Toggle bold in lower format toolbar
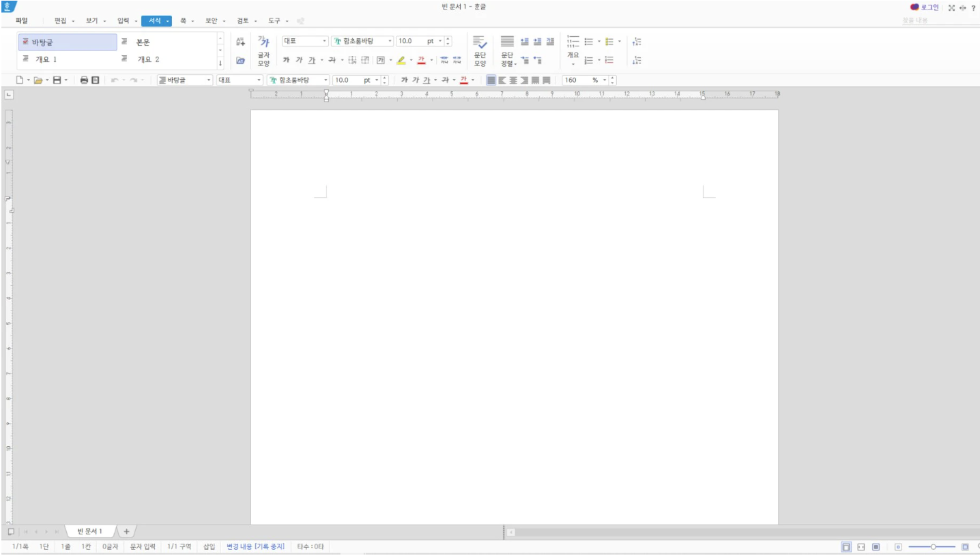This screenshot has width=980, height=558. click(x=404, y=80)
